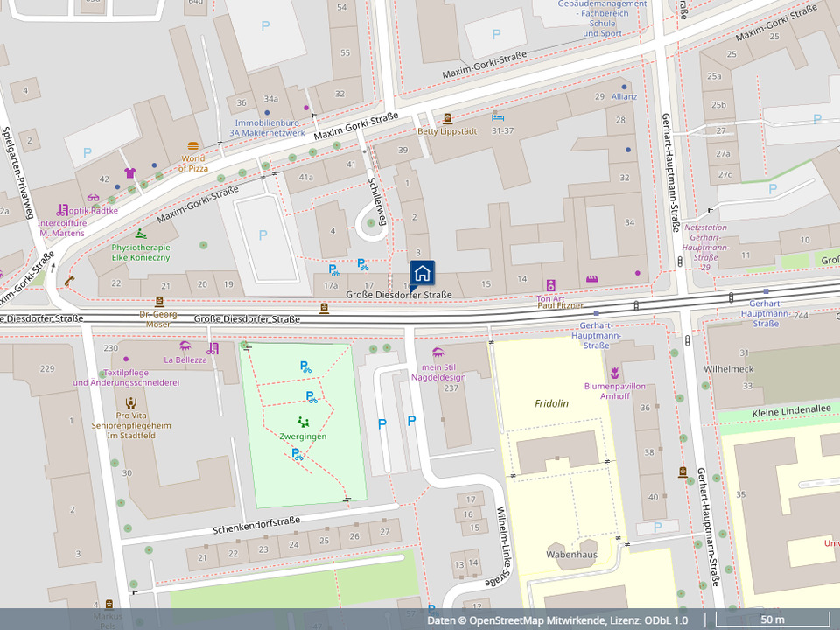Screen dimensions: 840x630
Task: Click the Fridolin area label
Action: [x=551, y=403]
